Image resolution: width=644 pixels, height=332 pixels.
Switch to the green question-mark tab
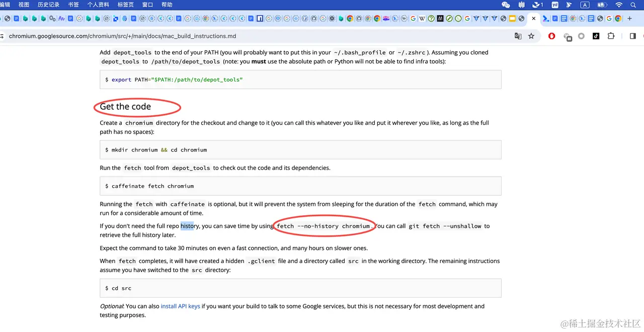431,19
